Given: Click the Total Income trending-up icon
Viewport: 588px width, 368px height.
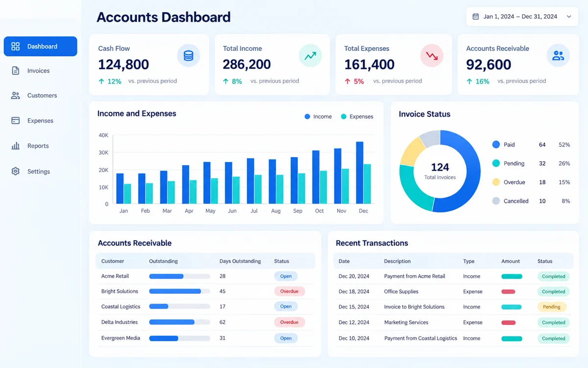Looking at the screenshot, I should click(x=310, y=55).
